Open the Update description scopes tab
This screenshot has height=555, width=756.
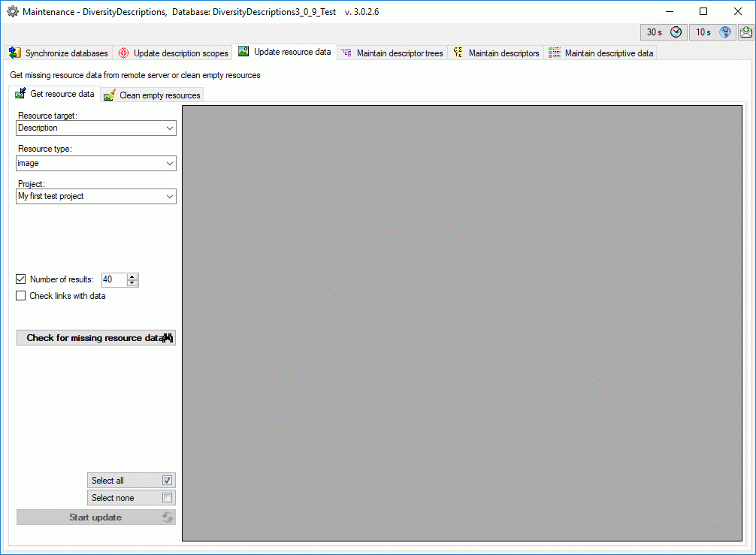pos(173,53)
